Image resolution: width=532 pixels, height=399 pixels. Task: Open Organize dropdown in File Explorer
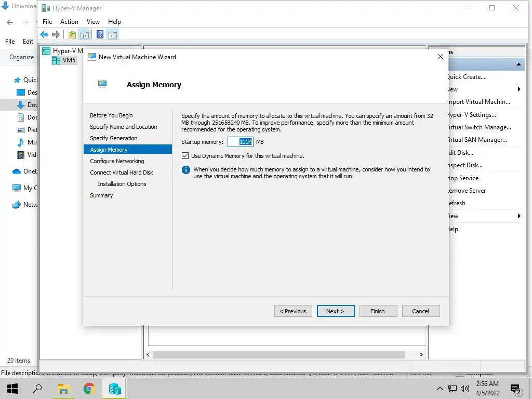point(23,57)
